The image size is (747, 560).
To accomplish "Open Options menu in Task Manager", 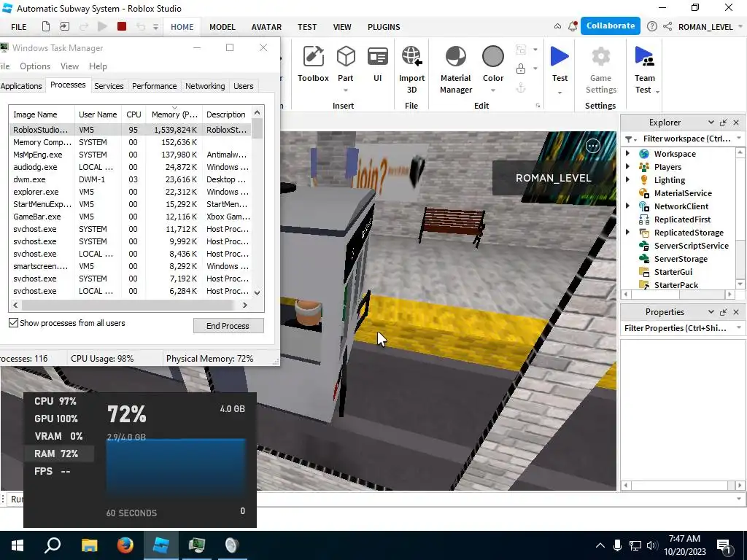I will [x=35, y=66].
